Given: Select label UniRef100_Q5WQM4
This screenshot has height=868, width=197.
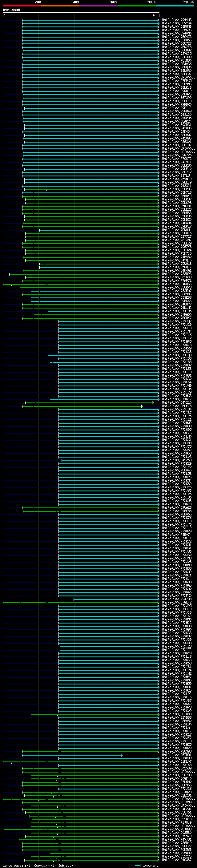Looking at the screenshot, I should click(x=177, y=230).
